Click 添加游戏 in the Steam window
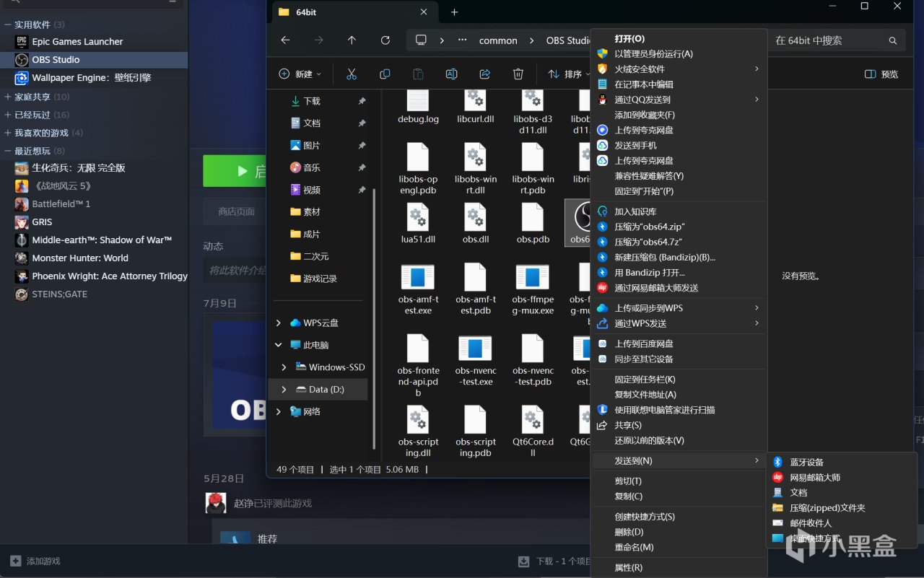Image resolution: width=924 pixels, height=578 pixels. [36, 561]
